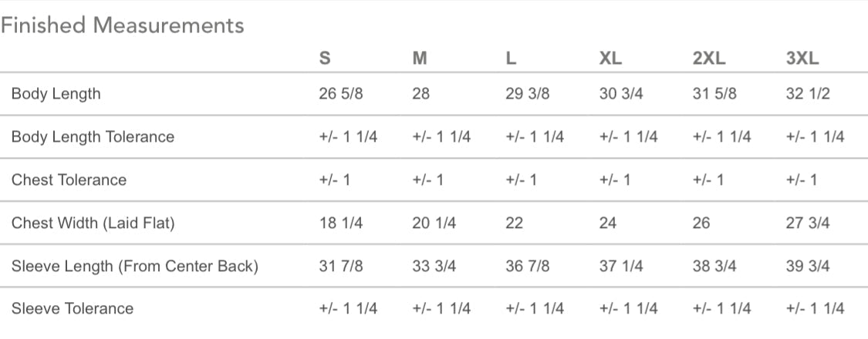Click the 3XL size column header

pos(802,58)
